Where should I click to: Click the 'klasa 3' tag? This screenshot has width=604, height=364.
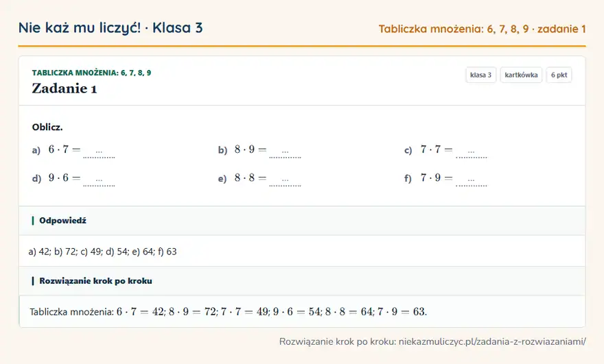point(480,75)
